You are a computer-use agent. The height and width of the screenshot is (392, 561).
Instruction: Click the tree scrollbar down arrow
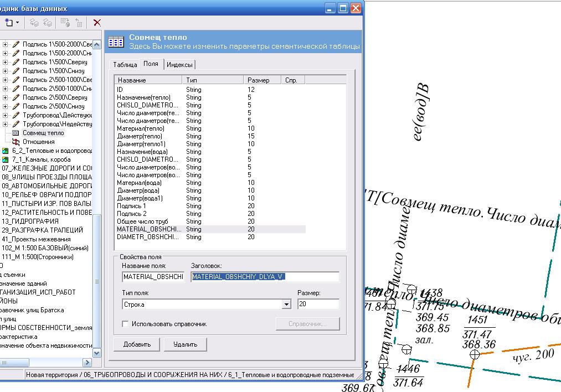point(96,353)
